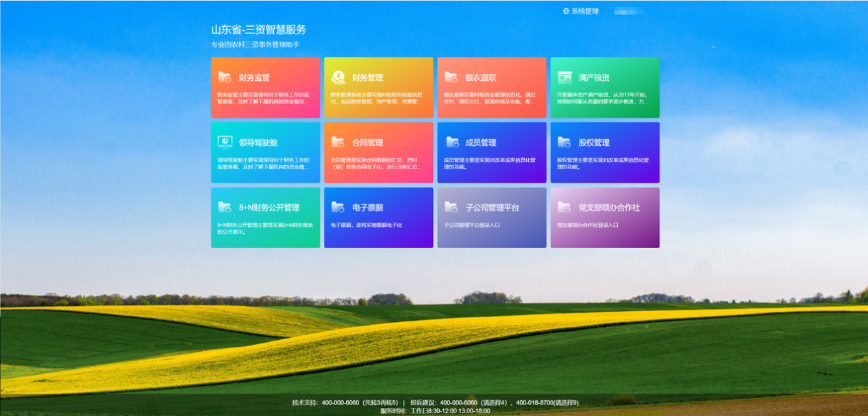
Task: Click the 银农直联 module icon
Action: point(450,77)
